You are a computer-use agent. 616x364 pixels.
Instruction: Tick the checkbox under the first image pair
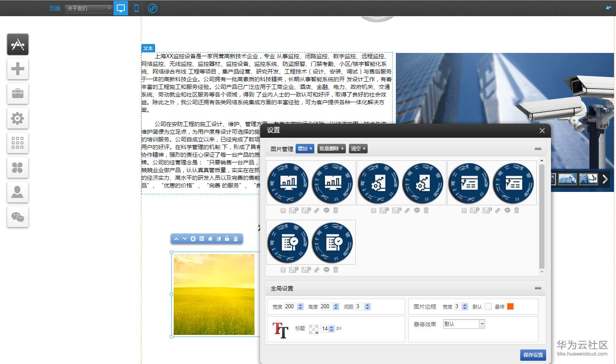[283, 210]
